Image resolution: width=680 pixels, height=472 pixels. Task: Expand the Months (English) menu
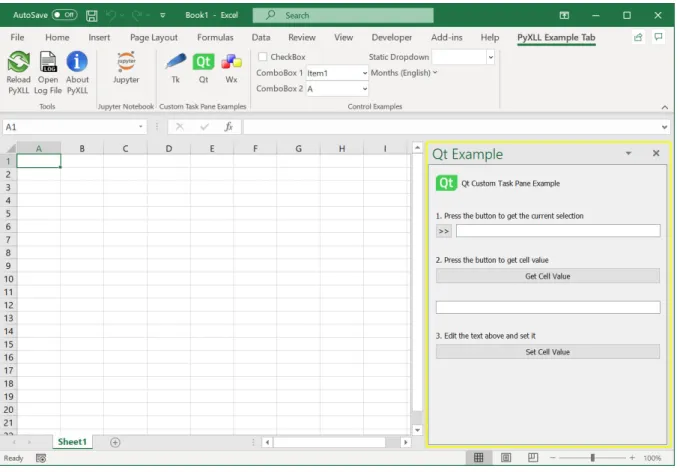pyautogui.click(x=404, y=73)
